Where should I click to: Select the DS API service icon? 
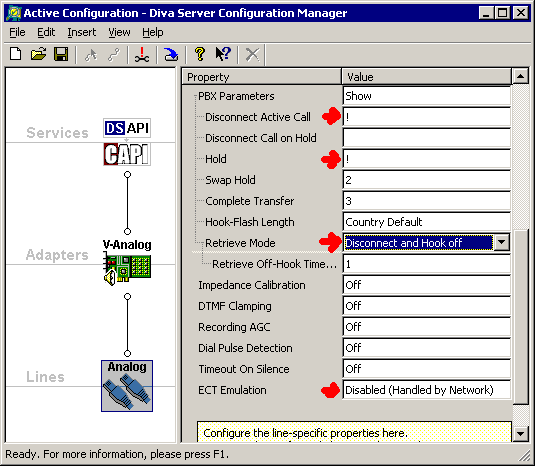click(x=127, y=128)
